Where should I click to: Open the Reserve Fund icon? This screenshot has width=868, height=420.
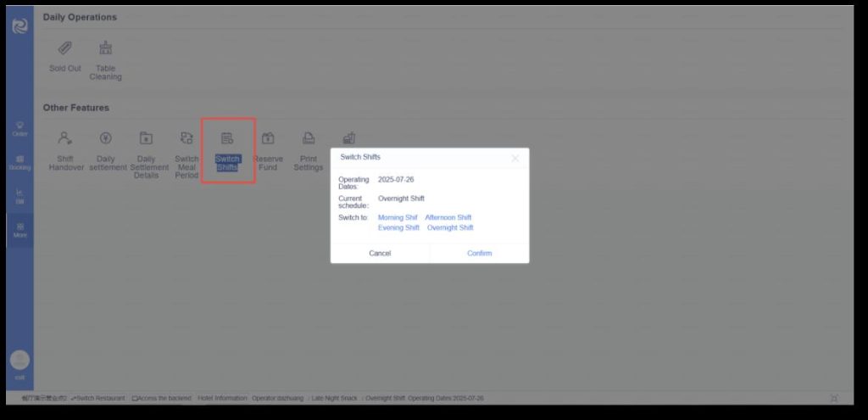pos(268,138)
